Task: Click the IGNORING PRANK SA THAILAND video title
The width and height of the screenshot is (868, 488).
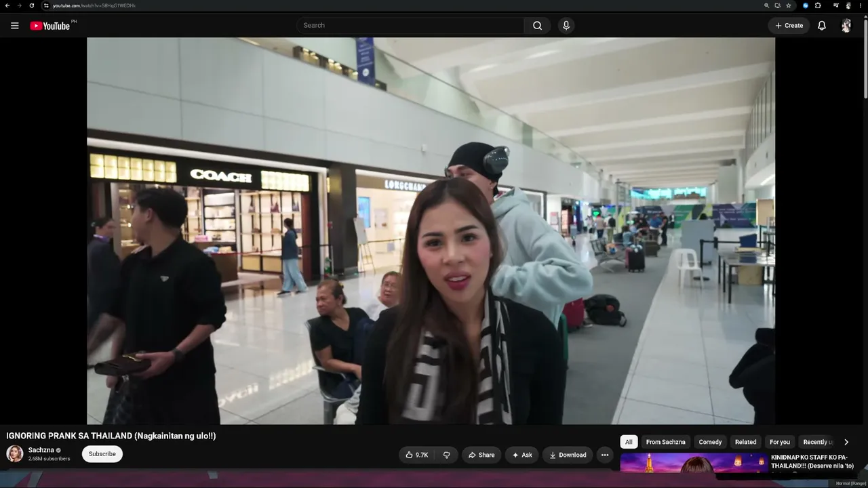Action: tap(111, 436)
